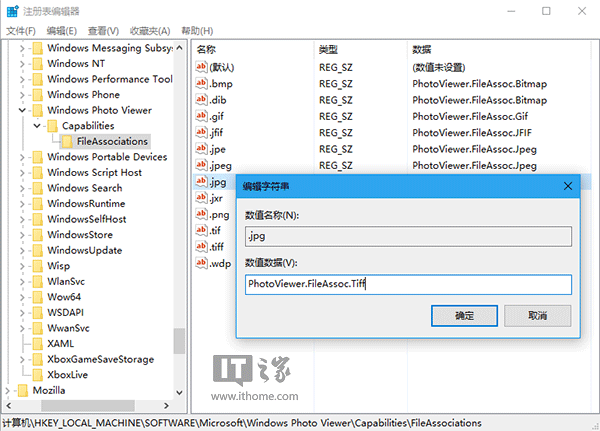The height and width of the screenshot is (431, 600).
Task: Collapse the Windows Photo Viewer key
Action: [22, 110]
